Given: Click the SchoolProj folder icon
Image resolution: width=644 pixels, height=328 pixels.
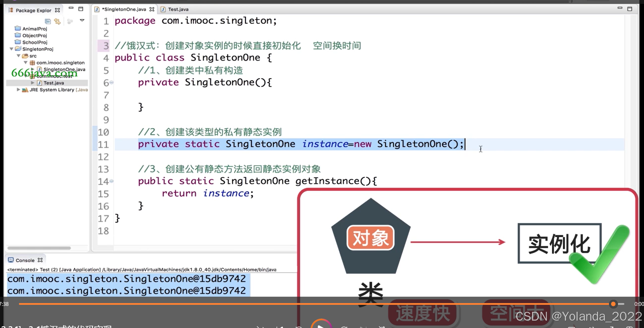Looking at the screenshot, I should point(18,42).
